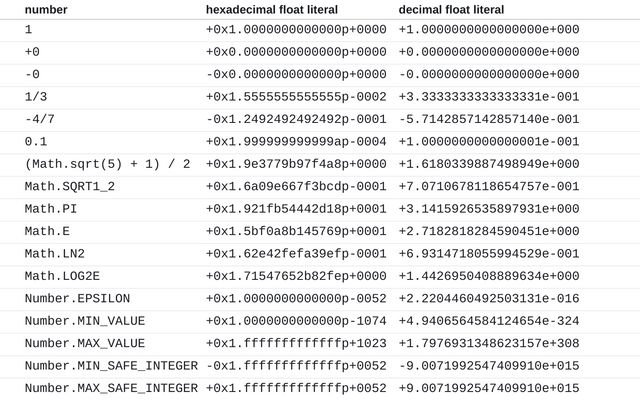Select the Math.SQRT1_2 cell
This screenshot has height=400, width=640.
point(70,187)
